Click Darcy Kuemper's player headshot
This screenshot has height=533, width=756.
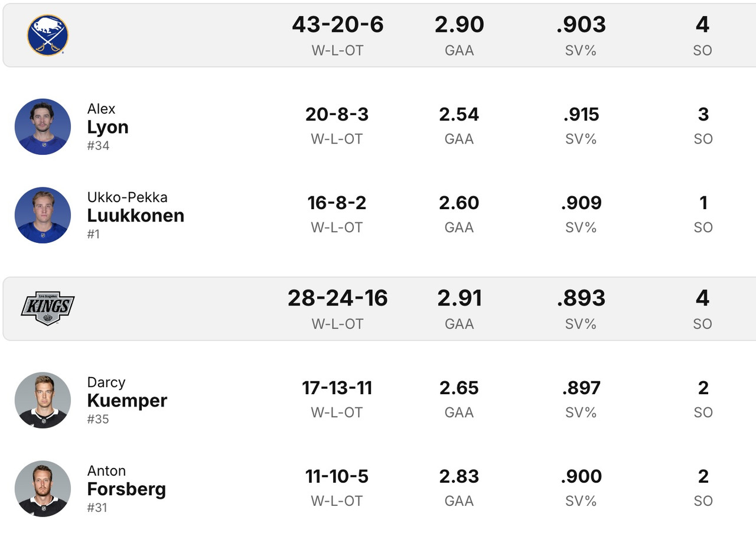tap(43, 400)
